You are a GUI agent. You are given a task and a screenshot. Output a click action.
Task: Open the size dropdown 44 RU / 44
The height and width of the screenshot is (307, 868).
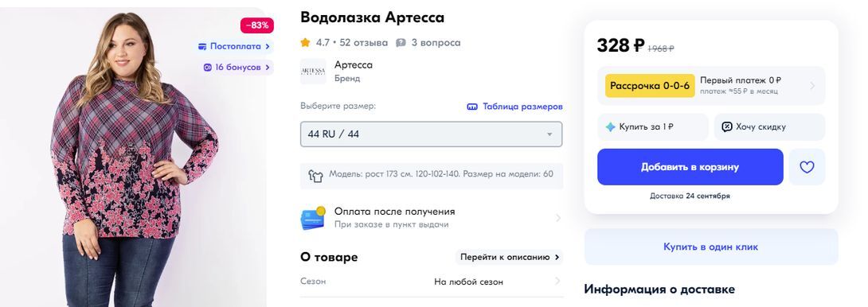click(x=432, y=134)
